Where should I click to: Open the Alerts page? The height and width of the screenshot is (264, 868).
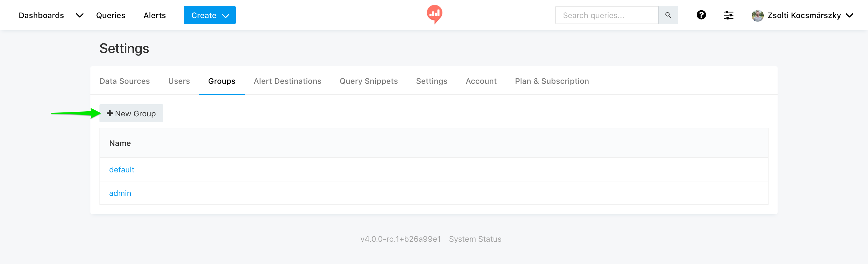click(x=154, y=15)
